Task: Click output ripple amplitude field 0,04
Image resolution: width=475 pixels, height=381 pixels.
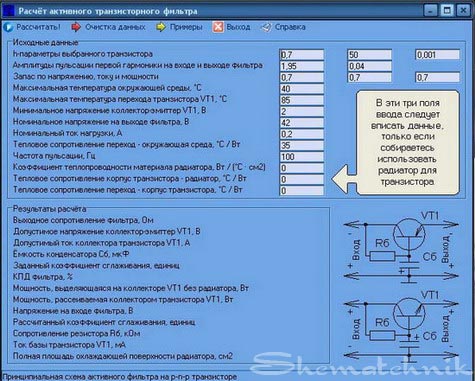Action: (369, 66)
